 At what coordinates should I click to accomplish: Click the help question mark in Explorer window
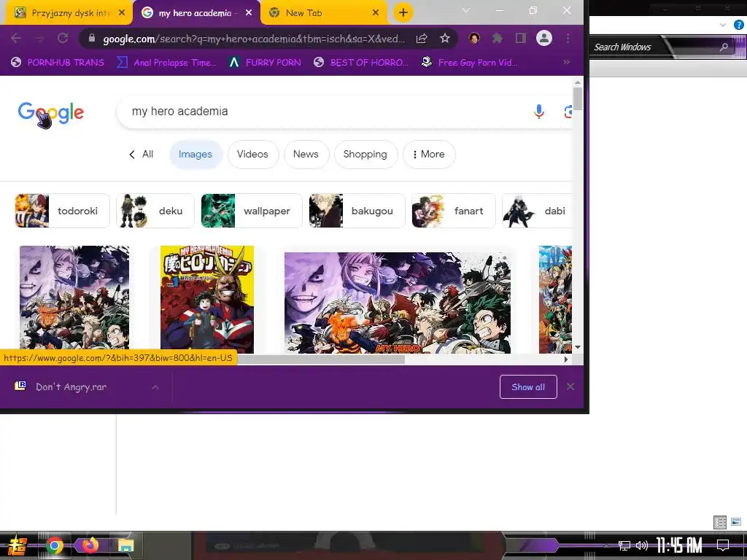(x=738, y=25)
